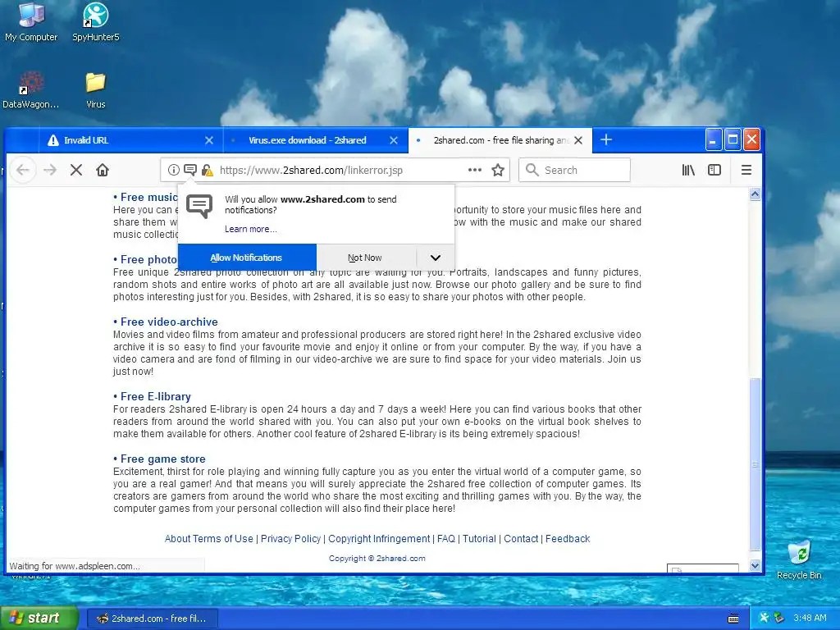Screen dimensions: 840x630
Task: Open the Library bookshelf icon
Action: (688, 170)
